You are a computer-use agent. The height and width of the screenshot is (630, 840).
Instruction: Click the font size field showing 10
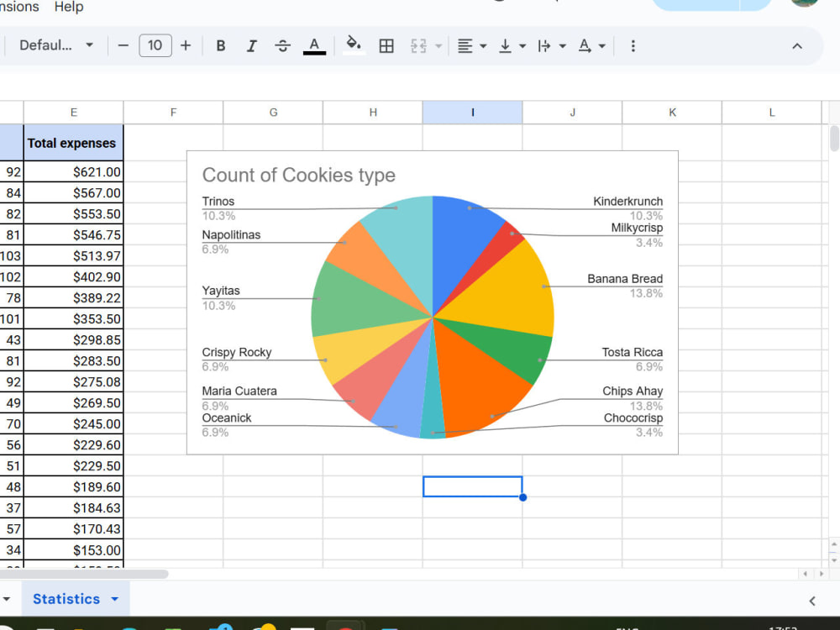155,45
